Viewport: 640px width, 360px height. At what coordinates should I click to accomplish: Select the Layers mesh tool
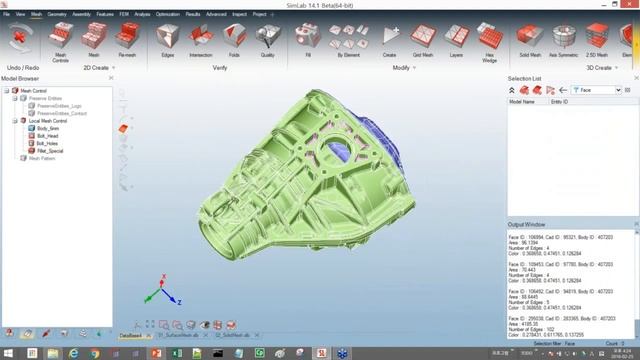point(456,40)
